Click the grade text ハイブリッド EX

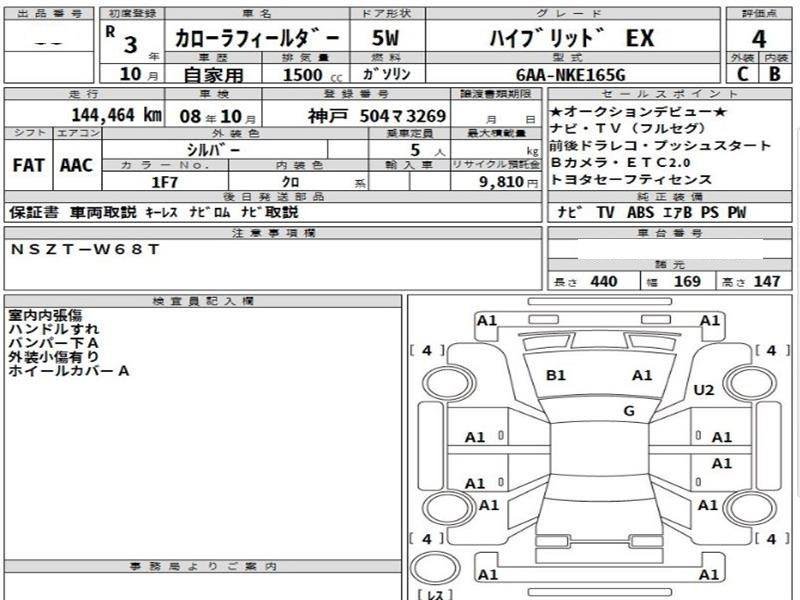point(571,38)
